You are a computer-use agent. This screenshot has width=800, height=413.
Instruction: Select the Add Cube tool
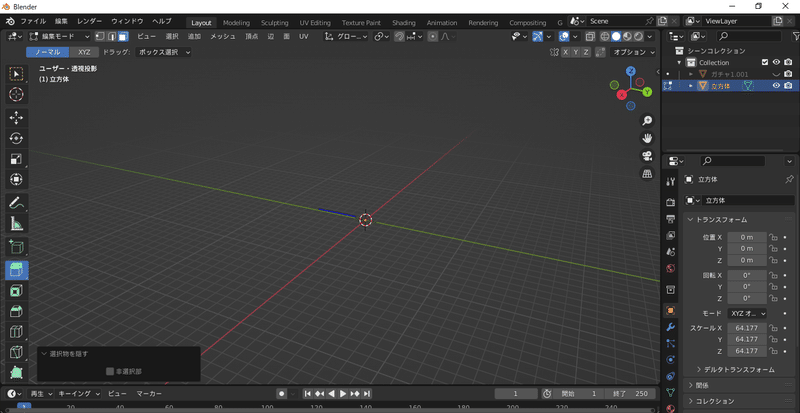coord(16,247)
